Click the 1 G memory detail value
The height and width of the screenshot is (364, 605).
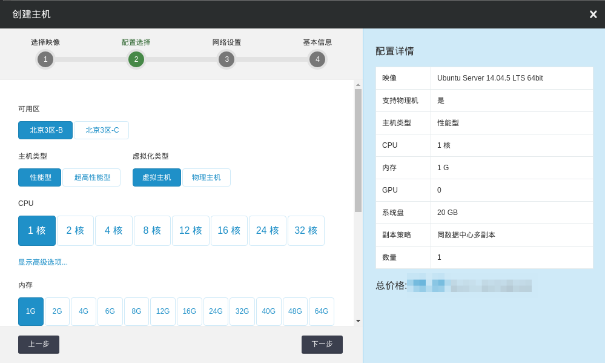point(443,168)
